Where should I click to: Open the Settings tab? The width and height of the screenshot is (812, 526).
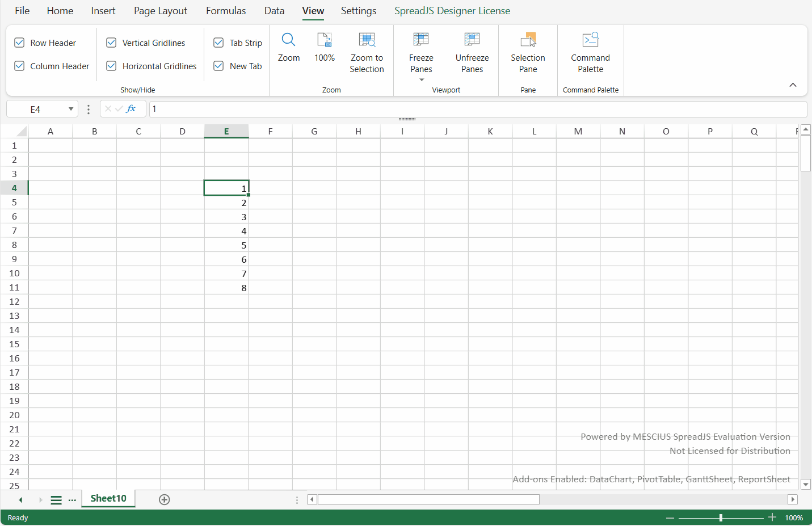pos(359,11)
